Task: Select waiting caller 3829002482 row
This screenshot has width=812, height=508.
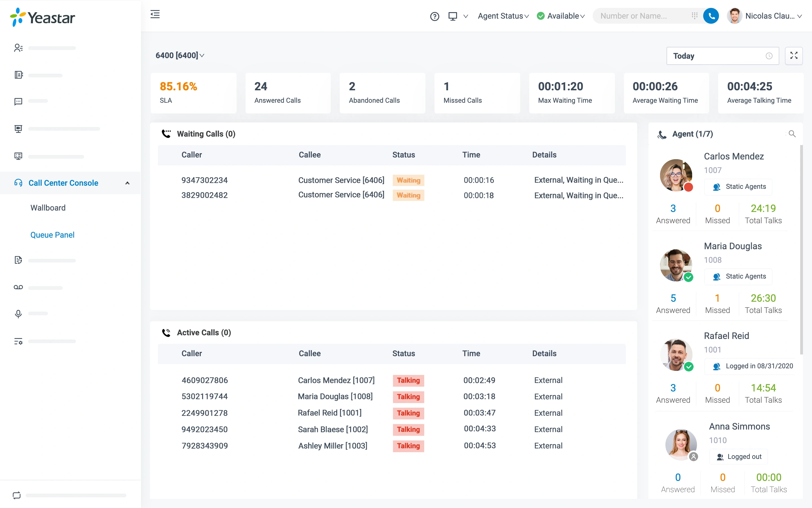Action: coord(392,195)
